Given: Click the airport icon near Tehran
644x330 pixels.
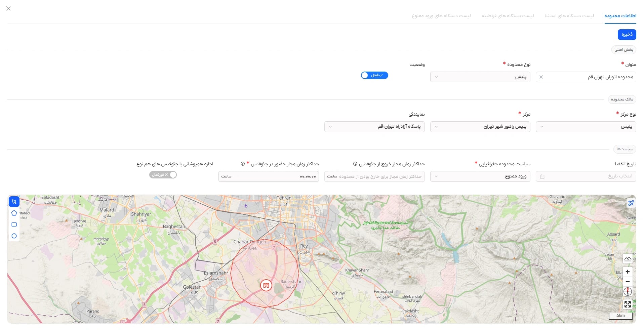Looking at the screenshot, I should point(246,206).
